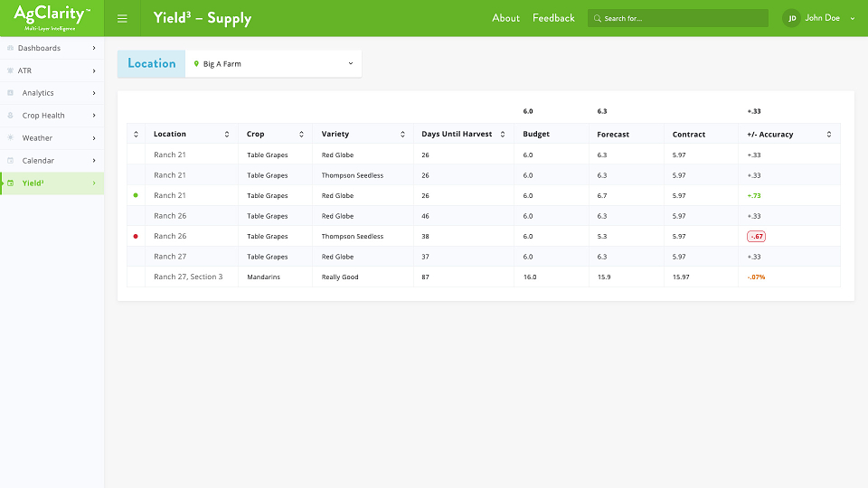Open the Feedback link
Image resolution: width=868 pixels, height=488 pixels.
pyautogui.click(x=553, y=18)
